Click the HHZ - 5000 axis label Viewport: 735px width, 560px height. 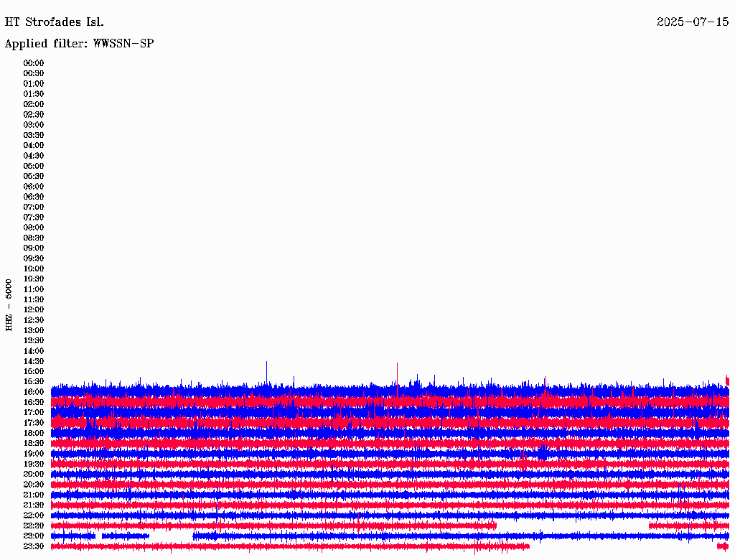pos(9,305)
